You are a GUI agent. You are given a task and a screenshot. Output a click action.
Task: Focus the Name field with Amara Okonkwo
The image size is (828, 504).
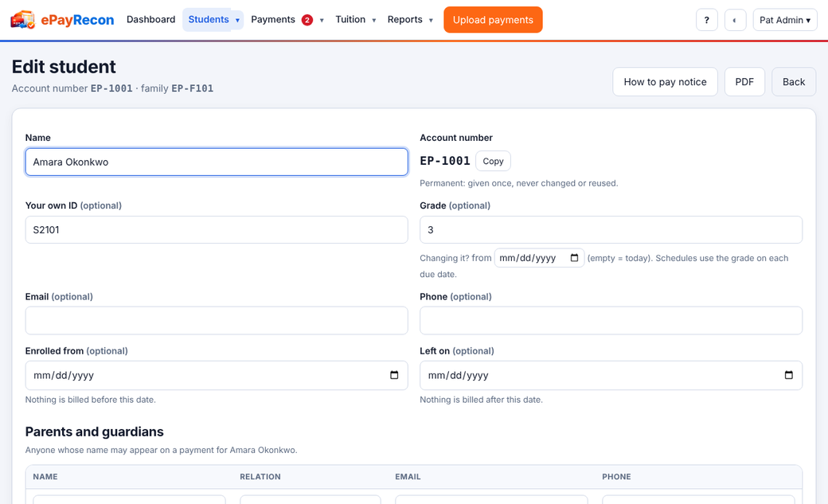tap(217, 162)
